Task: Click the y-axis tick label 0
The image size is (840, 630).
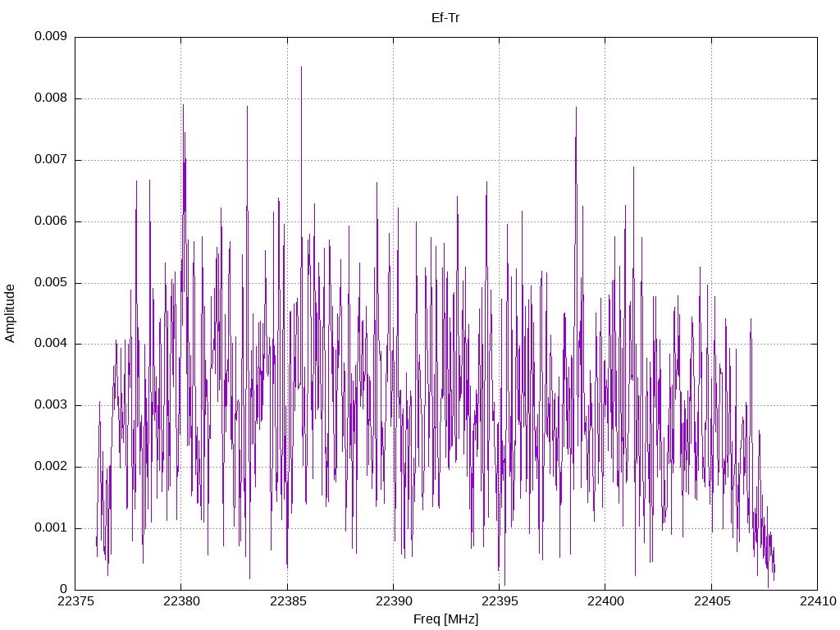Action: coord(64,589)
